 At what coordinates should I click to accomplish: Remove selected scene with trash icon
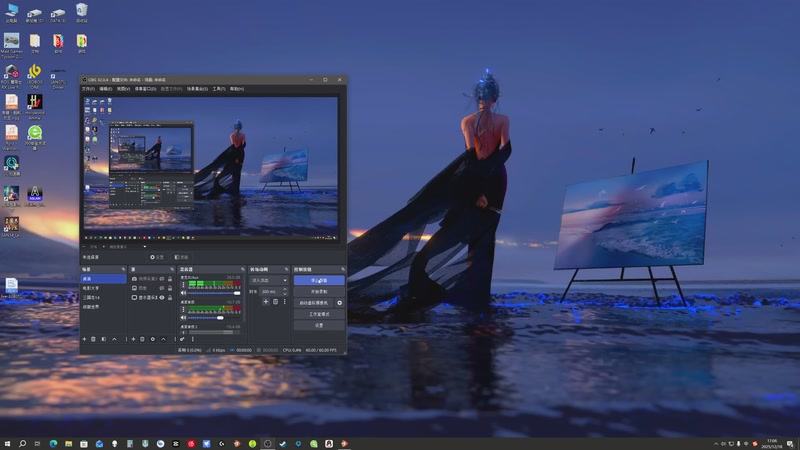[x=93, y=339]
